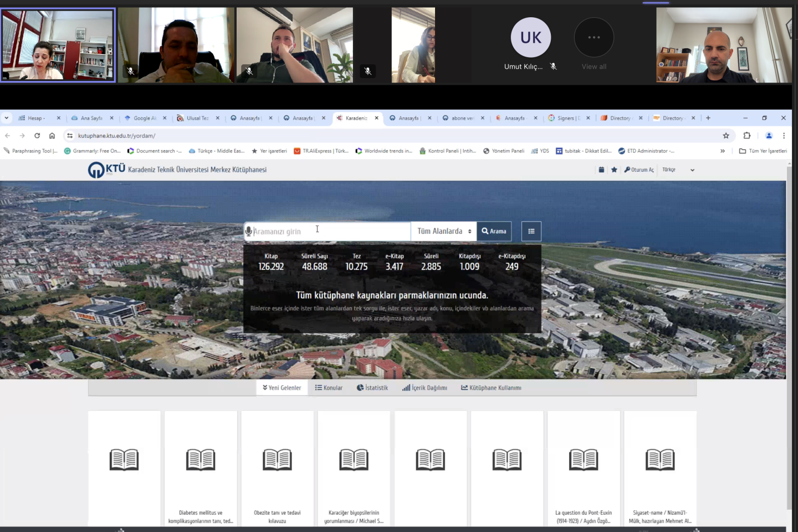This screenshot has height=532, width=798.
Task: Select the Konular tab
Action: click(x=329, y=388)
